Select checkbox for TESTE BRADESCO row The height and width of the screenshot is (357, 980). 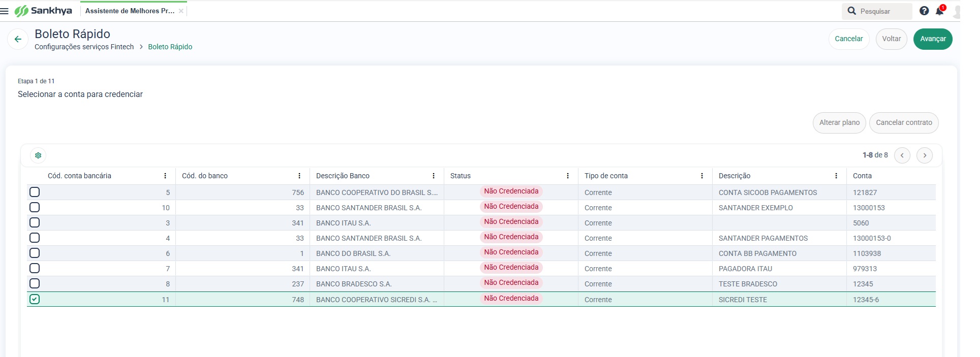(35, 283)
